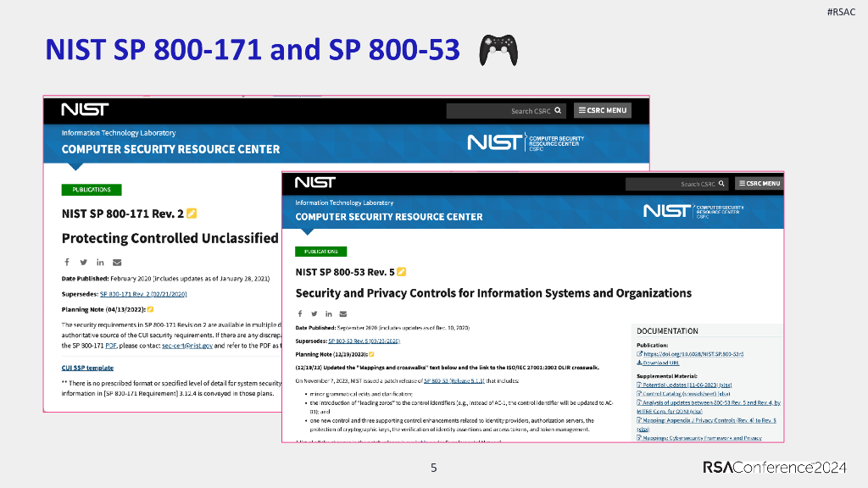
Task: Click green PUBLICATIONS badge on the SP 800-171 page
Action: coord(91,190)
